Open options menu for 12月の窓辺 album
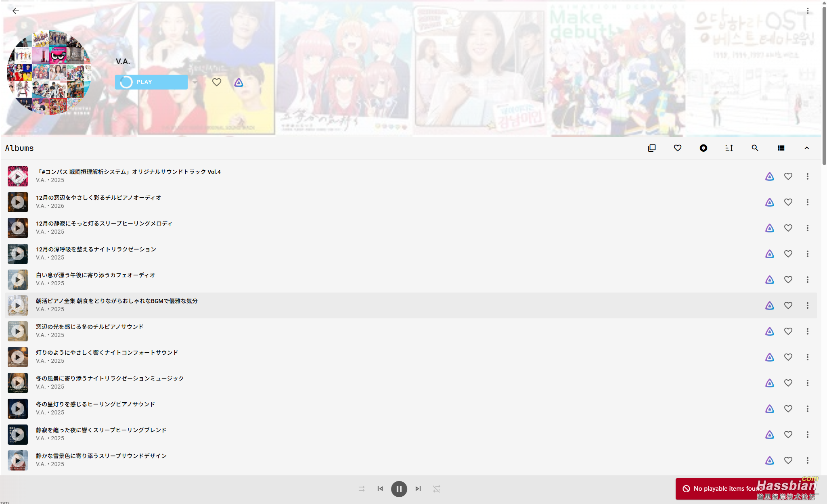 [807, 202]
